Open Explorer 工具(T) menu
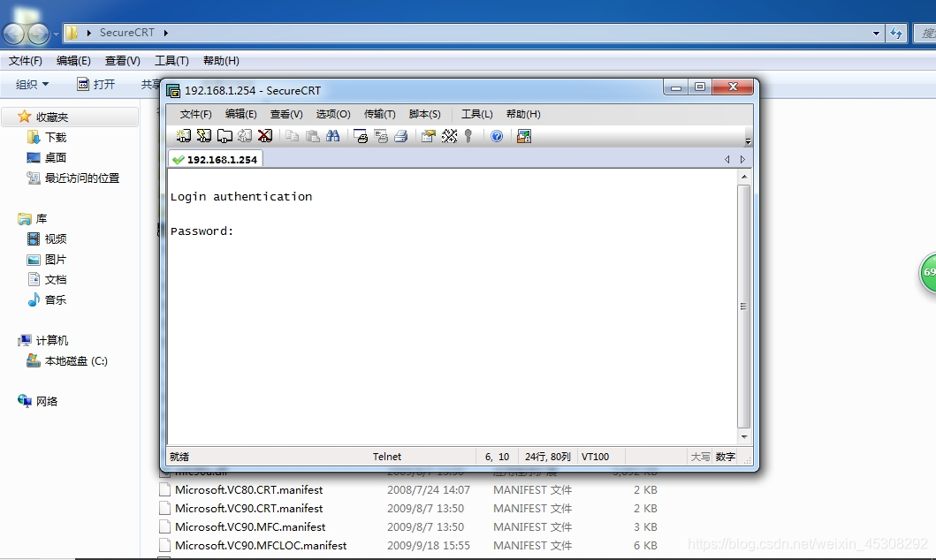Screen dimensions: 936x560 [172, 61]
